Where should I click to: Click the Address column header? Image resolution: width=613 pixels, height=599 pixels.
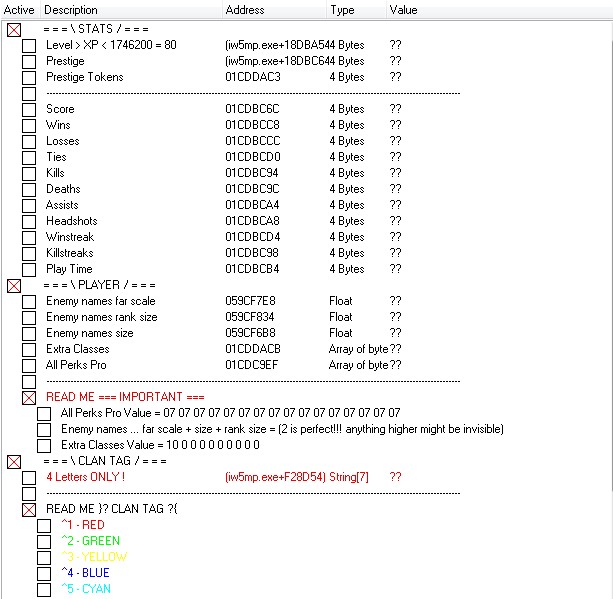pos(245,10)
